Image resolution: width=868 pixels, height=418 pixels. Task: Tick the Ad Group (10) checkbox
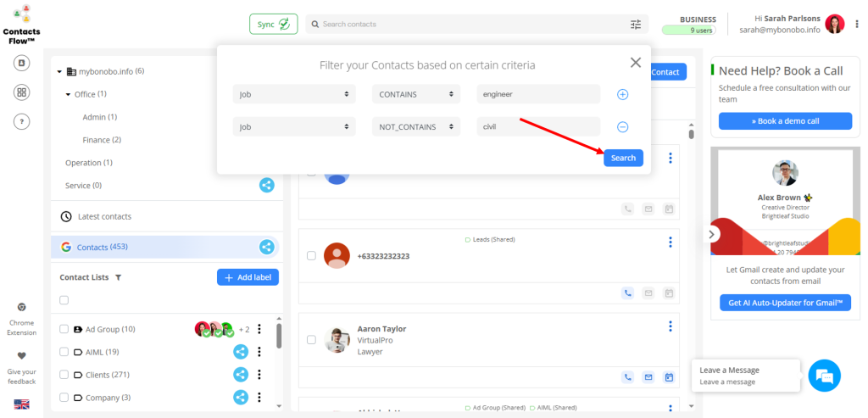pyautogui.click(x=64, y=329)
